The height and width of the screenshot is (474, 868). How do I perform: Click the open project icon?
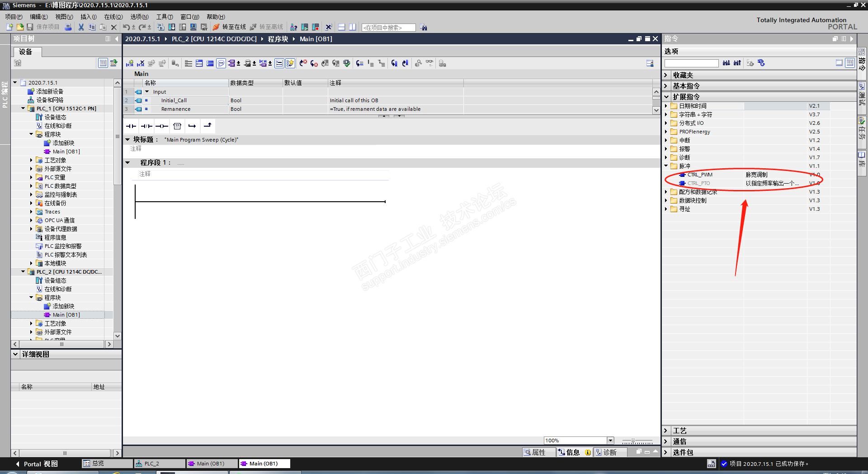click(x=20, y=27)
